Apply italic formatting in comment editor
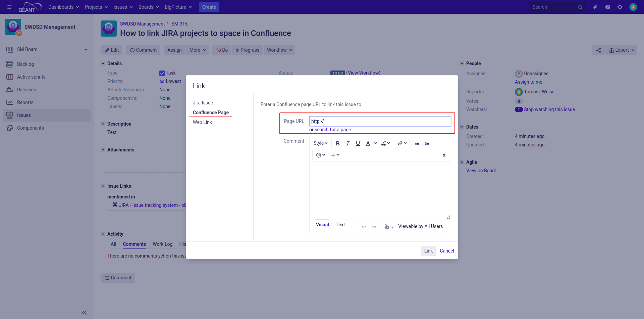This screenshot has height=319, width=644. tap(348, 143)
